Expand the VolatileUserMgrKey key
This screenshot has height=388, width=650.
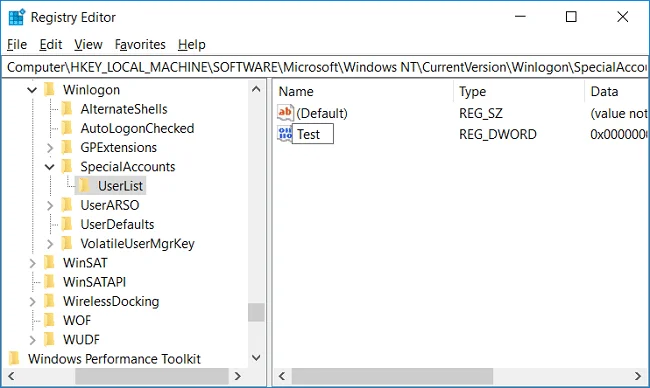tap(50, 244)
